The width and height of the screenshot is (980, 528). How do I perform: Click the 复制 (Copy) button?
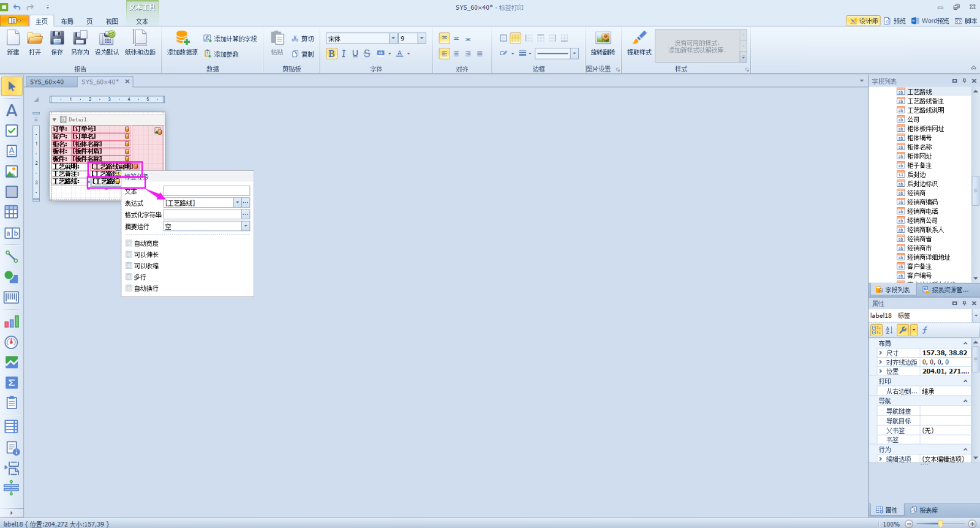303,54
